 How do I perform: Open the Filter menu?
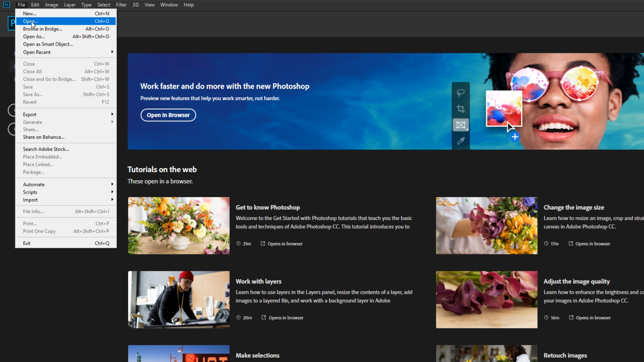(x=121, y=5)
